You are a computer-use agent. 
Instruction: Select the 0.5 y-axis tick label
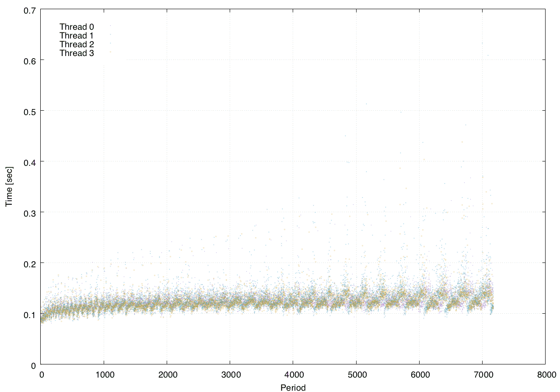[29, 111]
